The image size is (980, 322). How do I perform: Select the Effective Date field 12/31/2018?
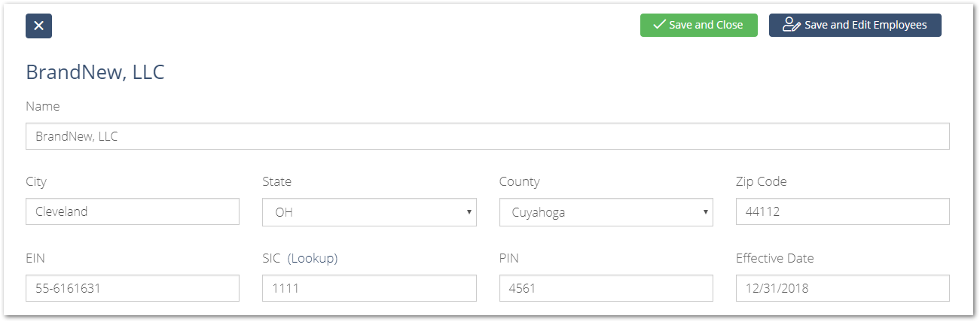(842, 288)
